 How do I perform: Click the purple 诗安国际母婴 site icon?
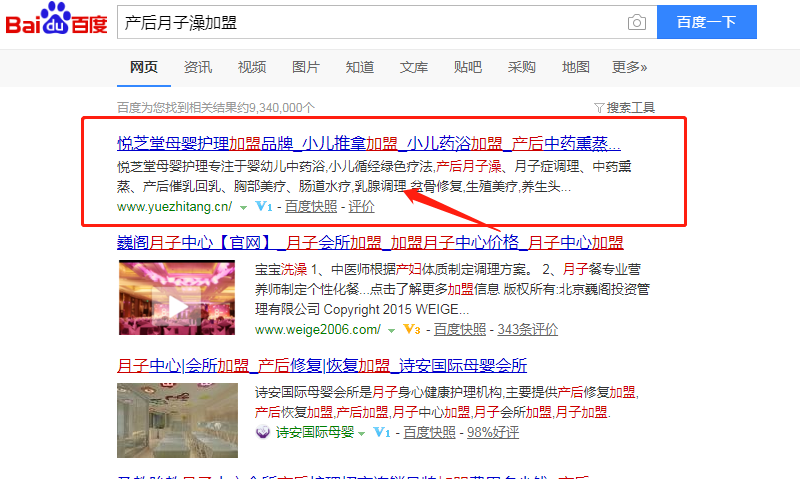click(263, 432)
